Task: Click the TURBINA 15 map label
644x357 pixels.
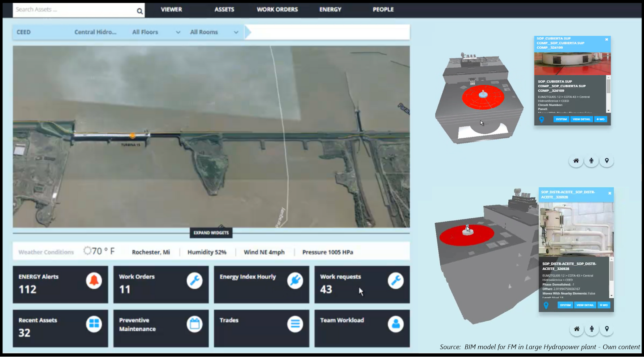Action: click(131, 145)
